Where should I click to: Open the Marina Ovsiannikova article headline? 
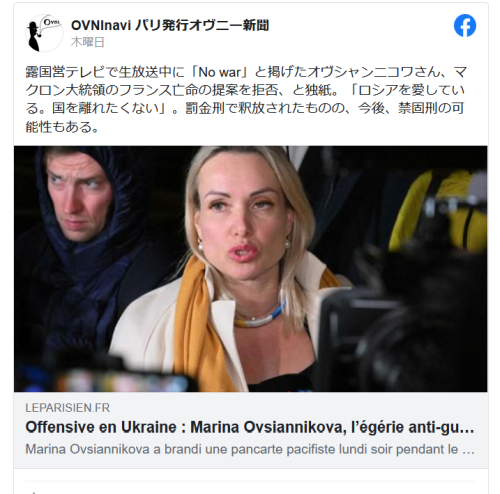coord(250,427)
